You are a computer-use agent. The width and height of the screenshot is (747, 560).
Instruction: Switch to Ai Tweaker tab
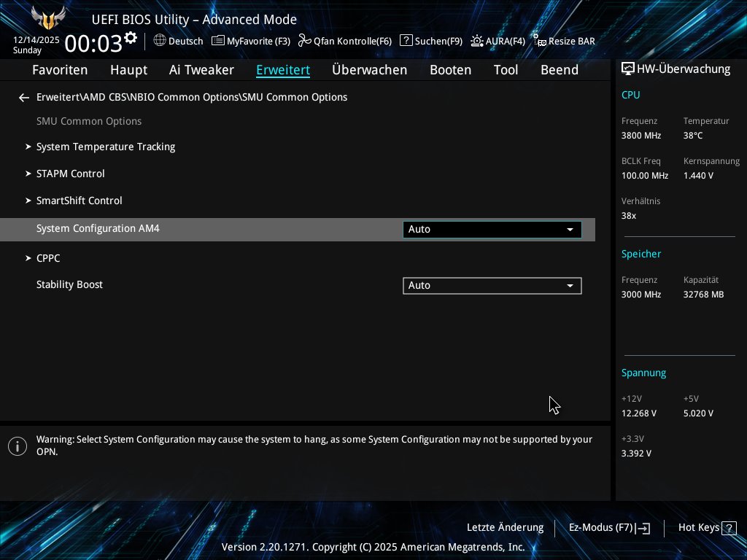[201, 70]
